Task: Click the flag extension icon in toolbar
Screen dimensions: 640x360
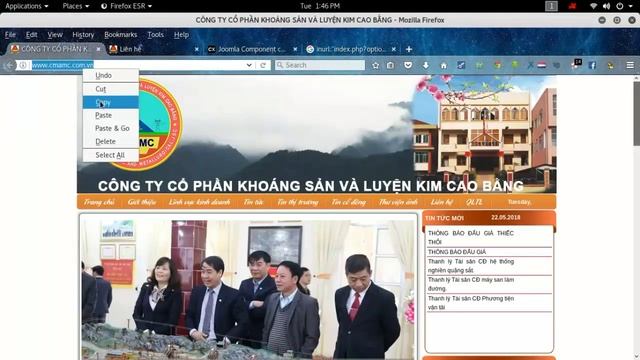Action: [x=542, y=65]
